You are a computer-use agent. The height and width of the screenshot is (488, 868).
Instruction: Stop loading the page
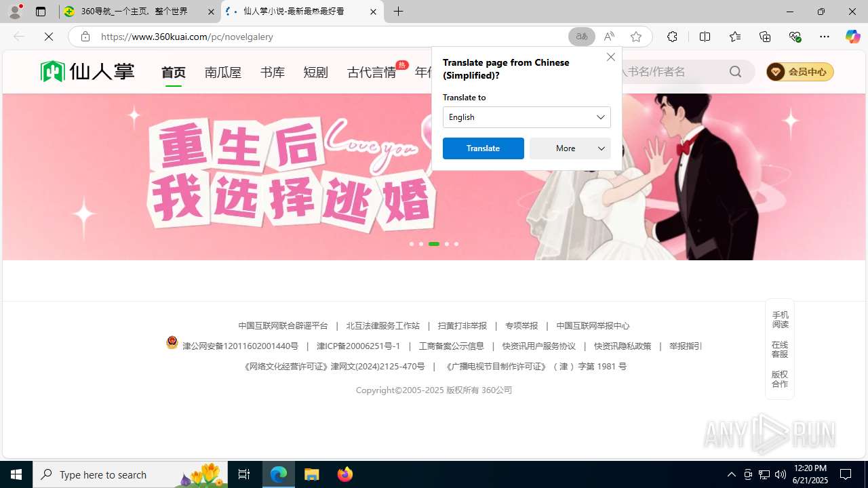pos(49,37)
